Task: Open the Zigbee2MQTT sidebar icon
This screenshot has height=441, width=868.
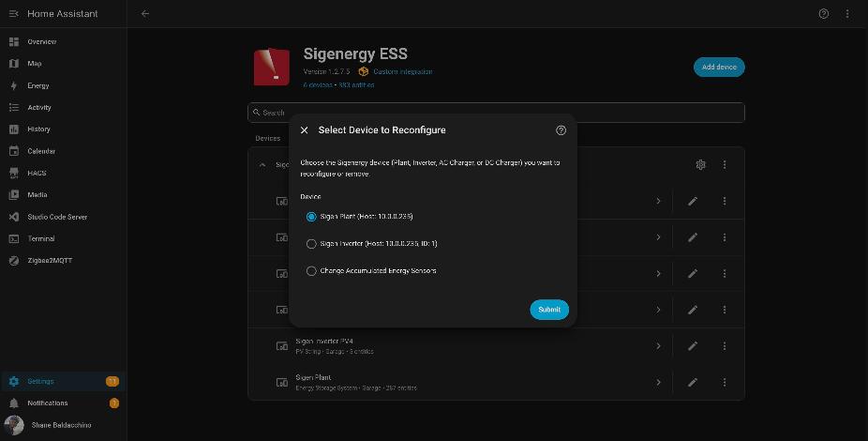Action: (14, 261)
